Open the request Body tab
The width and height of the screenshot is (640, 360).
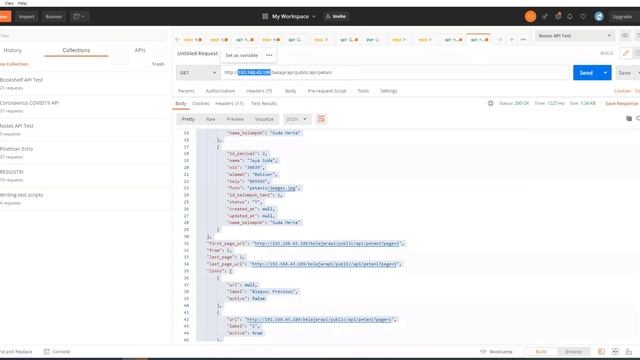coord(291,91)
